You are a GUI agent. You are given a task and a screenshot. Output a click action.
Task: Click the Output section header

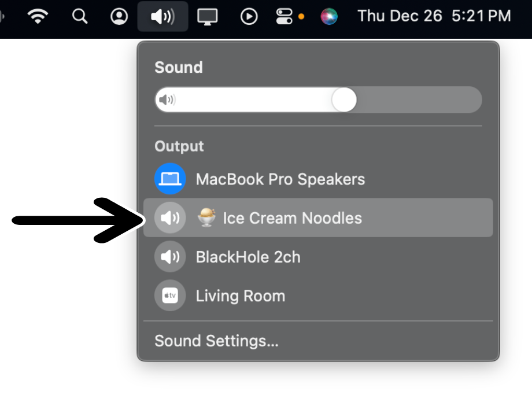tap(179, 146)
